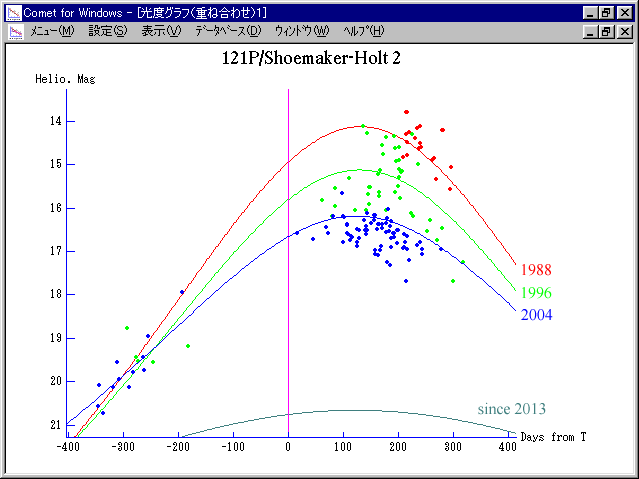
Task: Restore the light curve child window
Action: [606, 31]
